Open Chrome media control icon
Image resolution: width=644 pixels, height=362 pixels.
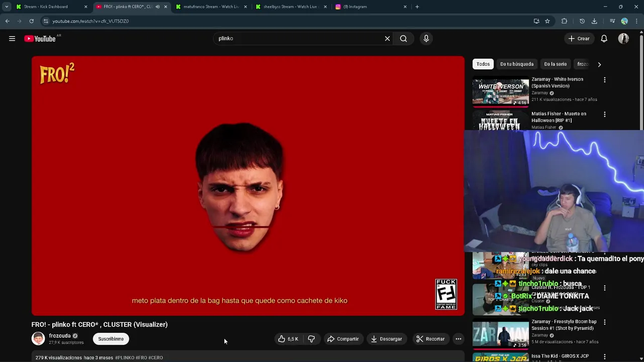click(612, 21)
